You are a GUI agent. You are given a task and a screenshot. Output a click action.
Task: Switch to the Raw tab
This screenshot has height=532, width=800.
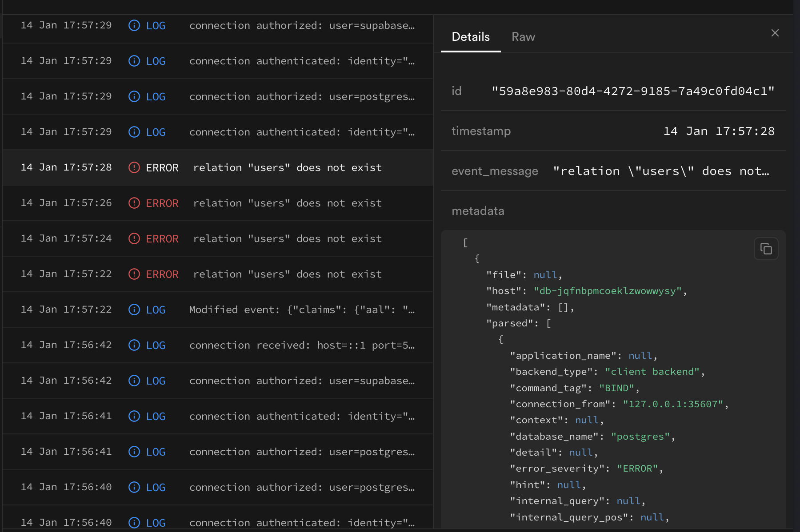pyautogui.click(x=523, y=37)
